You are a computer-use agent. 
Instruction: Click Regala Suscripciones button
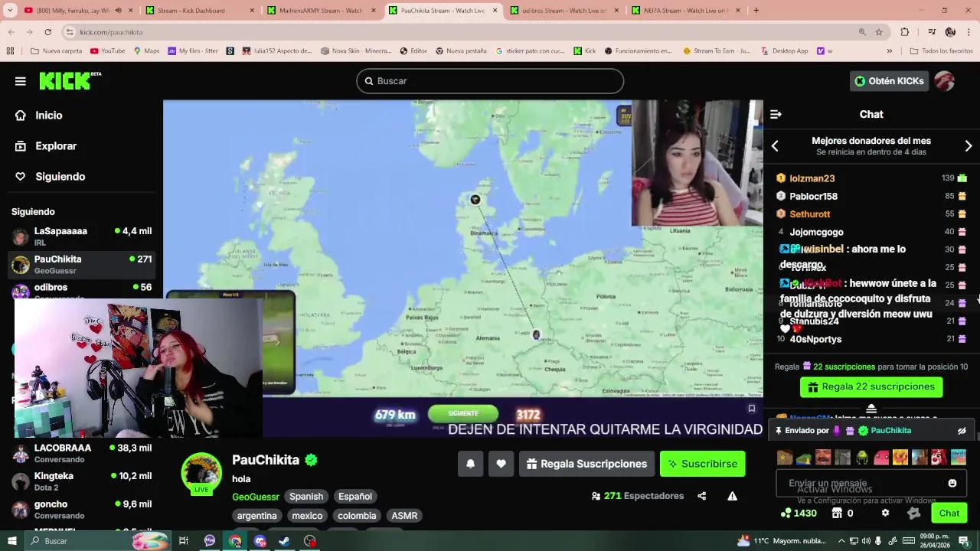tap(586, 464)
